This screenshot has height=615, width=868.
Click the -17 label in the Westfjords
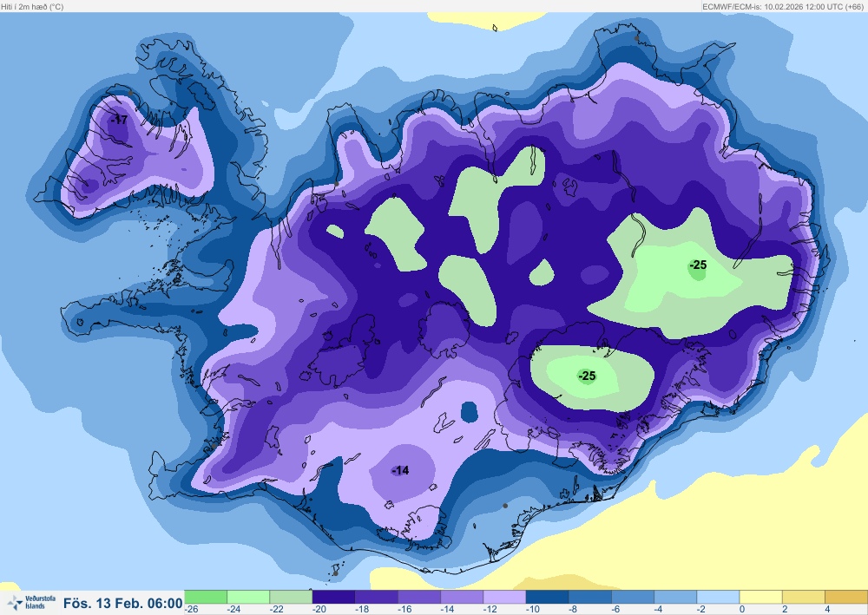point(119,120)
